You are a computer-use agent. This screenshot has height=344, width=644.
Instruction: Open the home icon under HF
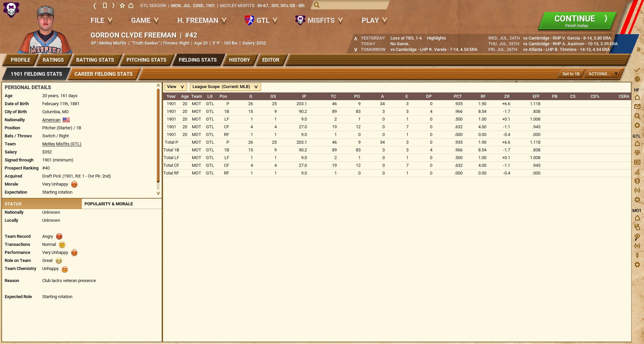coord(637,97)
